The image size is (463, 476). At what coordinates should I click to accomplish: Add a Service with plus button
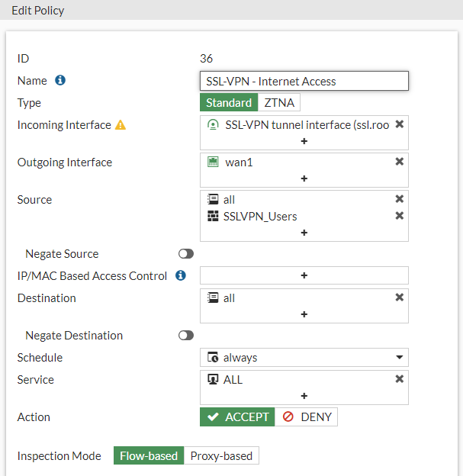click(x=304, y=396)
